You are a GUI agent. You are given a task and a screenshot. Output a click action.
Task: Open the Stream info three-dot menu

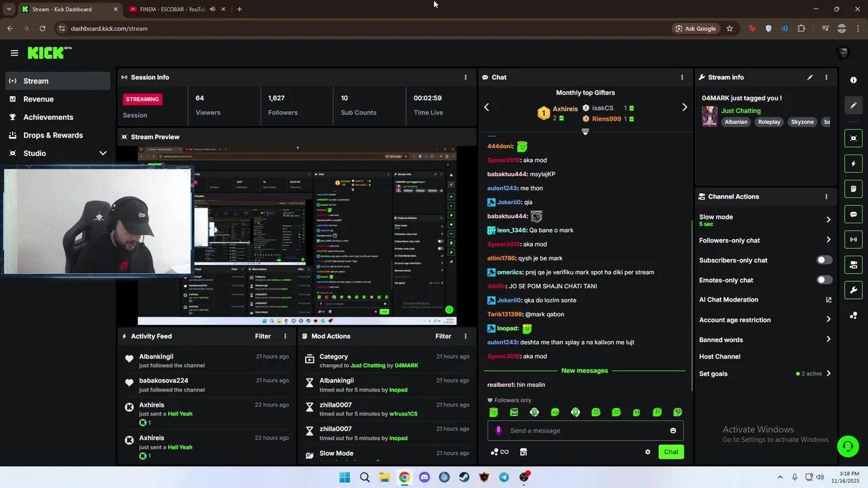[x=826, y=77]
